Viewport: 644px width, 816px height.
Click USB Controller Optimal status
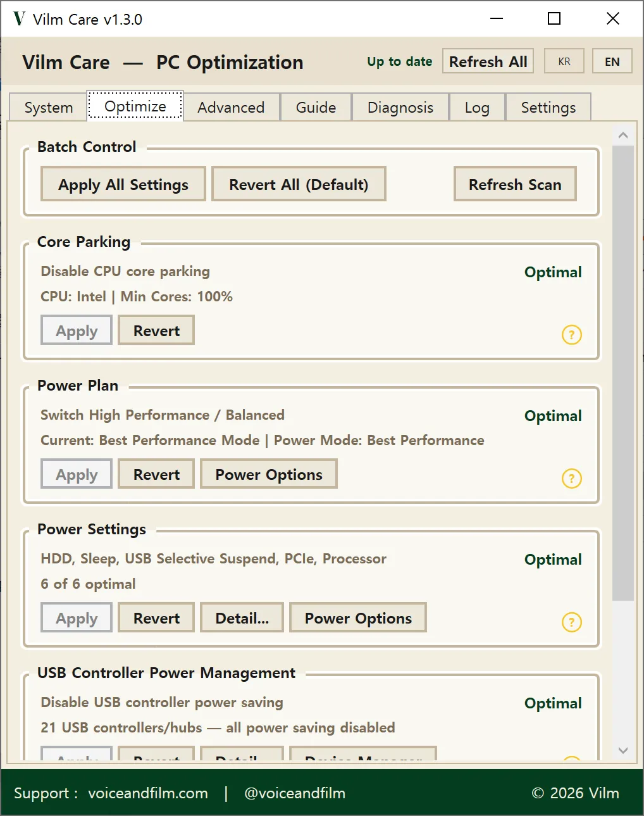tap(553, 703)
